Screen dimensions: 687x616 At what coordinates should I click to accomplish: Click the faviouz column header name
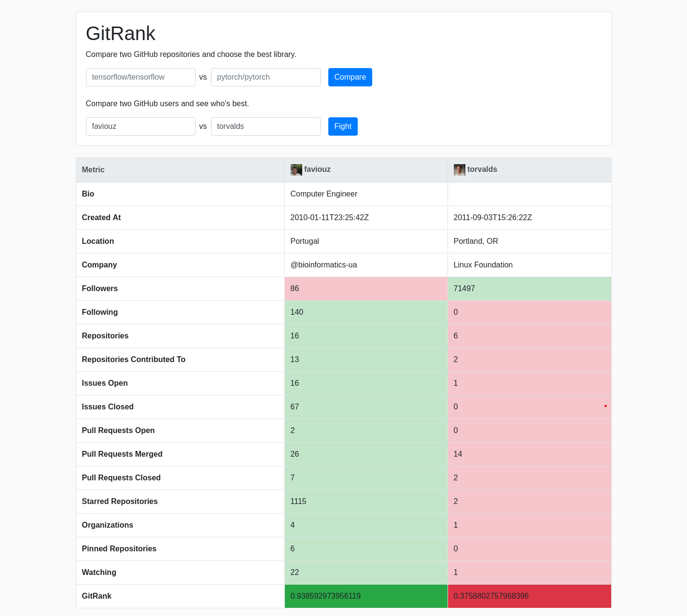pos(317,169)
